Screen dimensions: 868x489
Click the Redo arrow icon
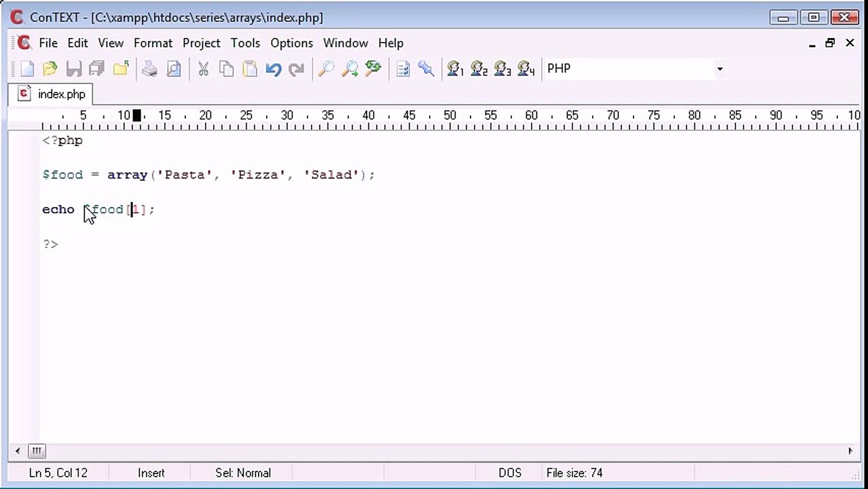click(x=297, y=69)
